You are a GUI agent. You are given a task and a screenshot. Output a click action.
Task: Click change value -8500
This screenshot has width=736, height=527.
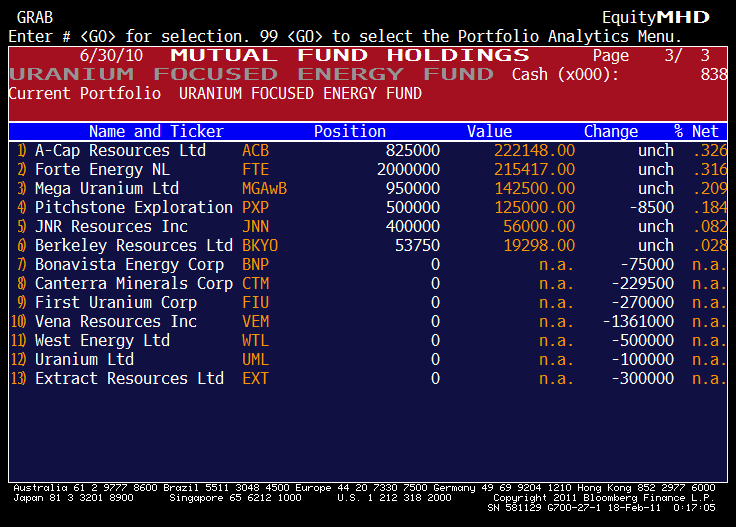pyautogui.click(x=652, y=207)
